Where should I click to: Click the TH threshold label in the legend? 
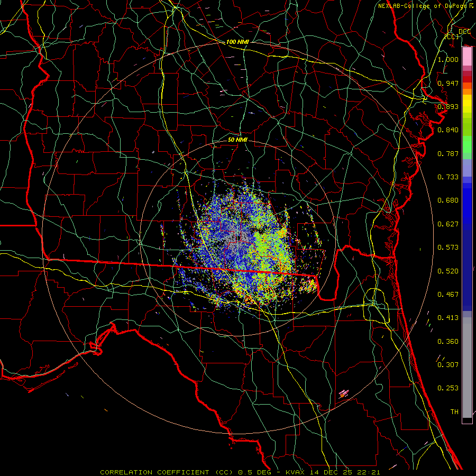click(454, 412)
